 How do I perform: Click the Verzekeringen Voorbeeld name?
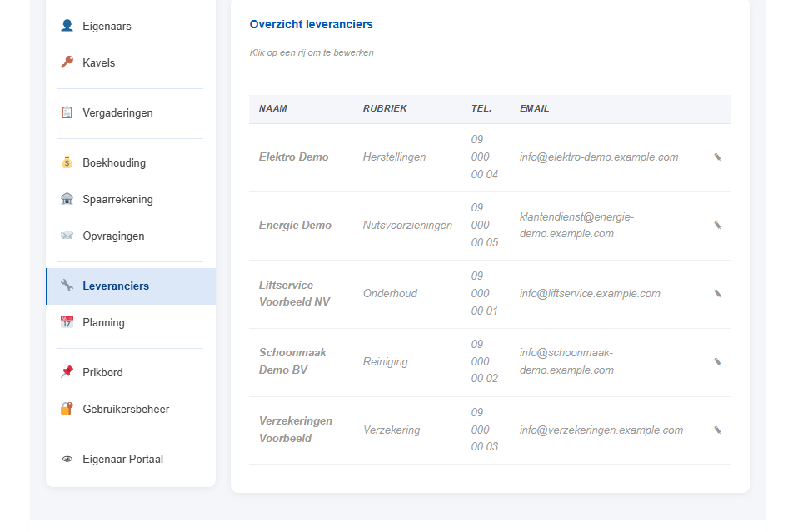(296, 430)
